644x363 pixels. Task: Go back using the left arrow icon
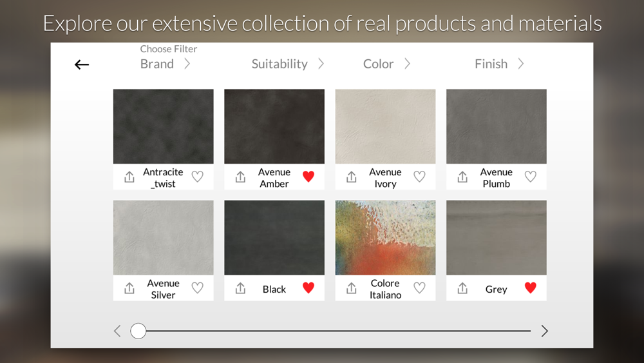coord(82,64)
